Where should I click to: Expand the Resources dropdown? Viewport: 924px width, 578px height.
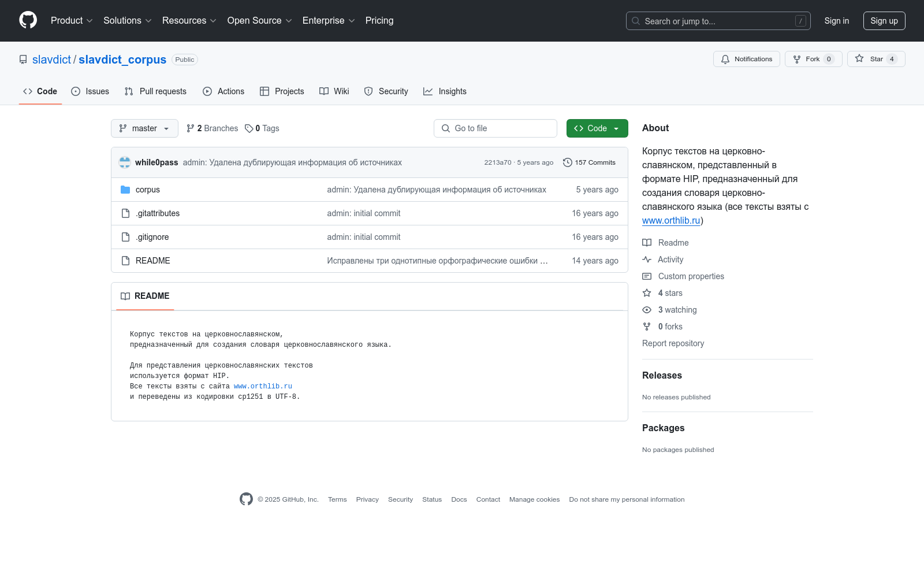point(189,21)
